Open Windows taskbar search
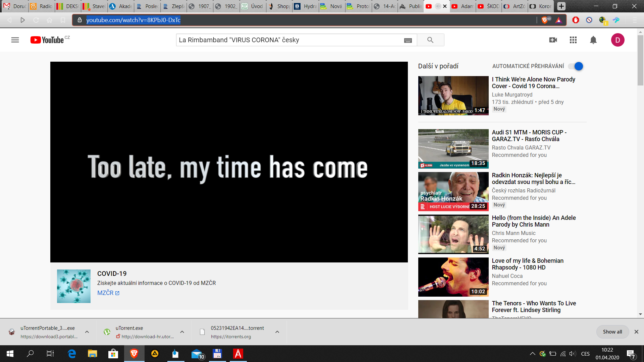The image size is (644, 362). [x=30, y=354]
